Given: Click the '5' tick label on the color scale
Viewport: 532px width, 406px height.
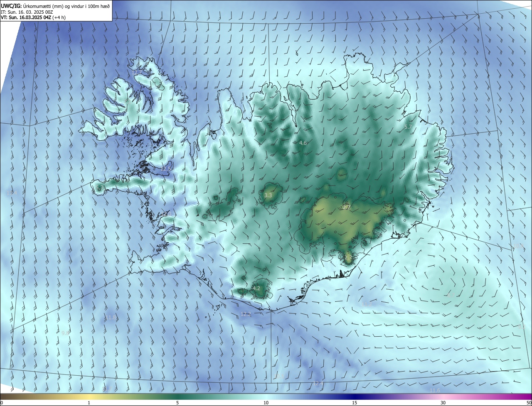Looking at the screenshot, I should 177,403.
